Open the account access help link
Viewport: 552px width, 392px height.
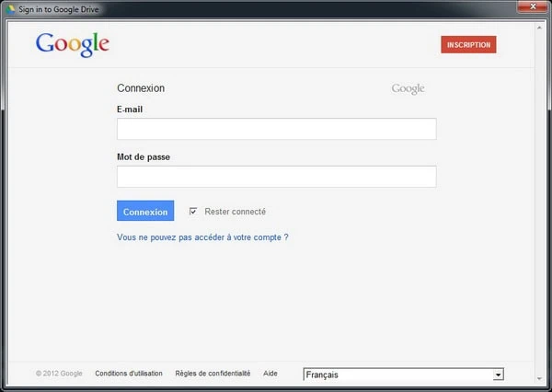(202, 237)
